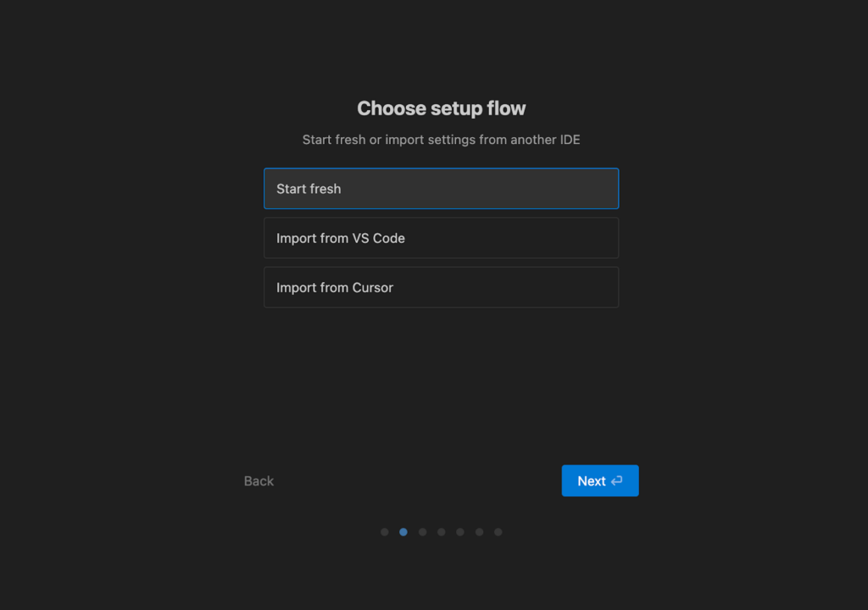Click the active blue step dot
This screenshot has width=868, height=610.
tap(403, 532)
